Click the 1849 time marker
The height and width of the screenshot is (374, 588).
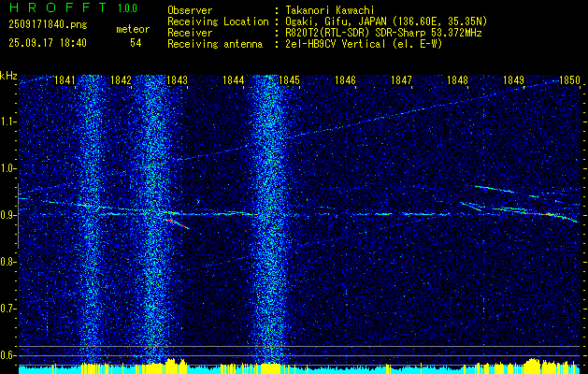point(514,79)
